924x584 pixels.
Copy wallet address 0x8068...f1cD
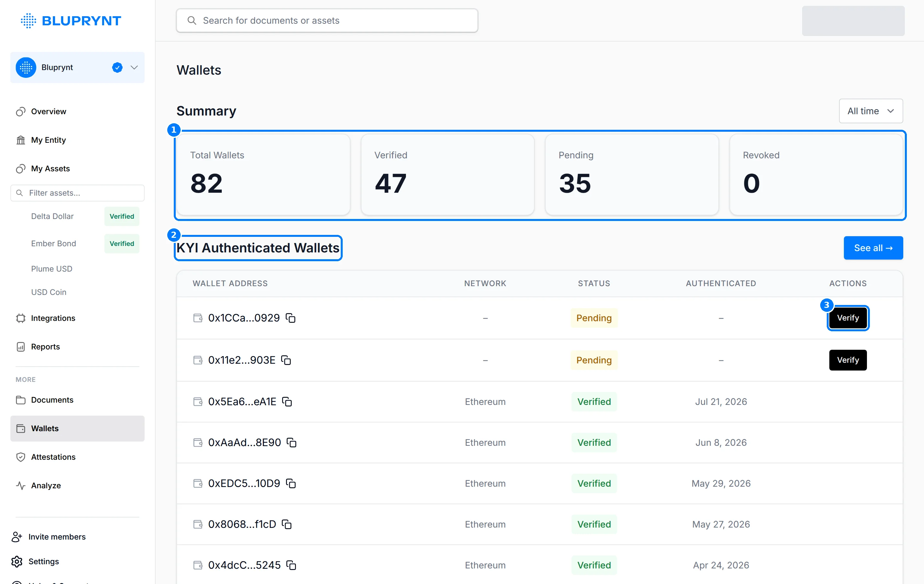pos(287,525)
